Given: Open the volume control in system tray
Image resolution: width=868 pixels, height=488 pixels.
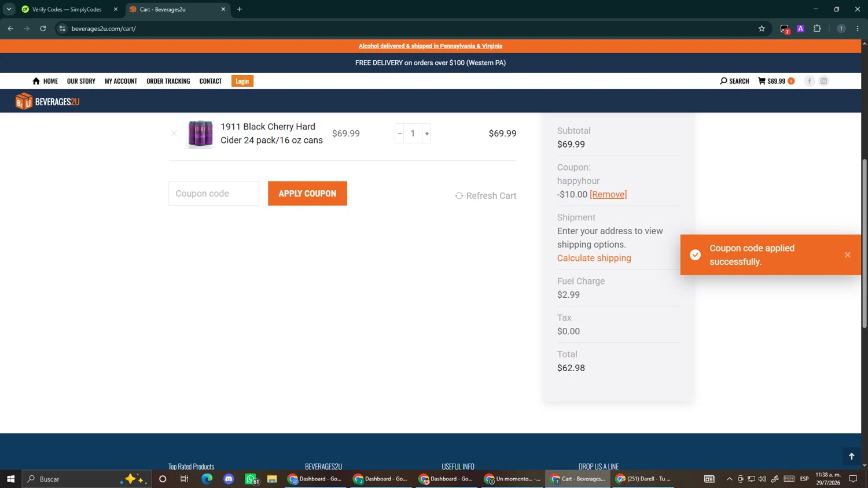Looking at the screenshot, I should tap(762, 479).
